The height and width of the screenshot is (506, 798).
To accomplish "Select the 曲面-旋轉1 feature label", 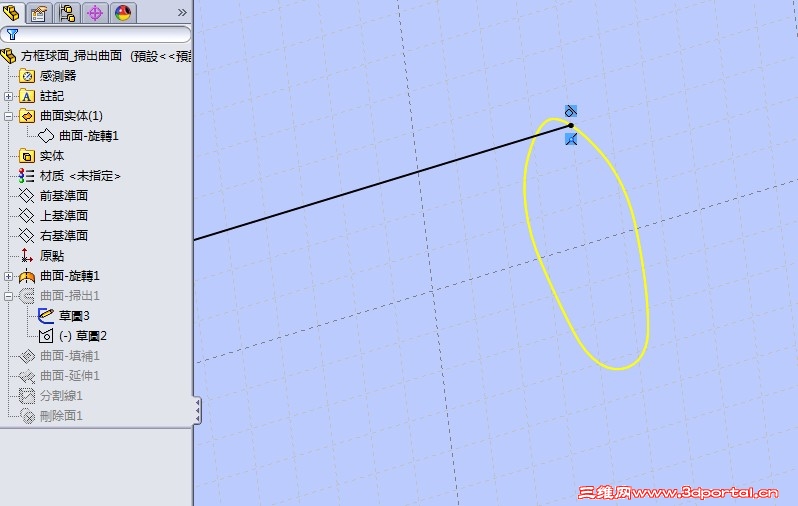I will pyautogui.click(x=70, y=276).
